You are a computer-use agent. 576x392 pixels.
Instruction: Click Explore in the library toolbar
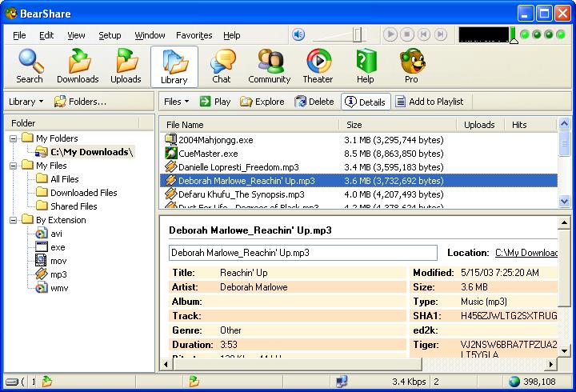click(x=262, y=102)
